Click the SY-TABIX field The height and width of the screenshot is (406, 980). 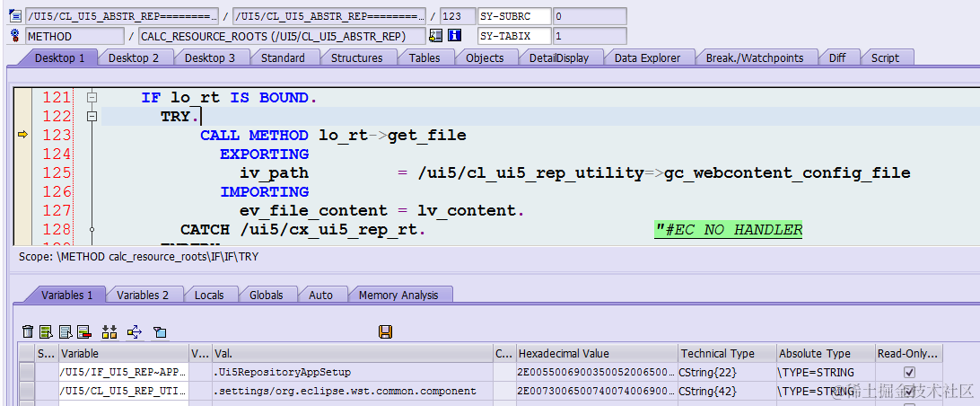coord(514,36)
